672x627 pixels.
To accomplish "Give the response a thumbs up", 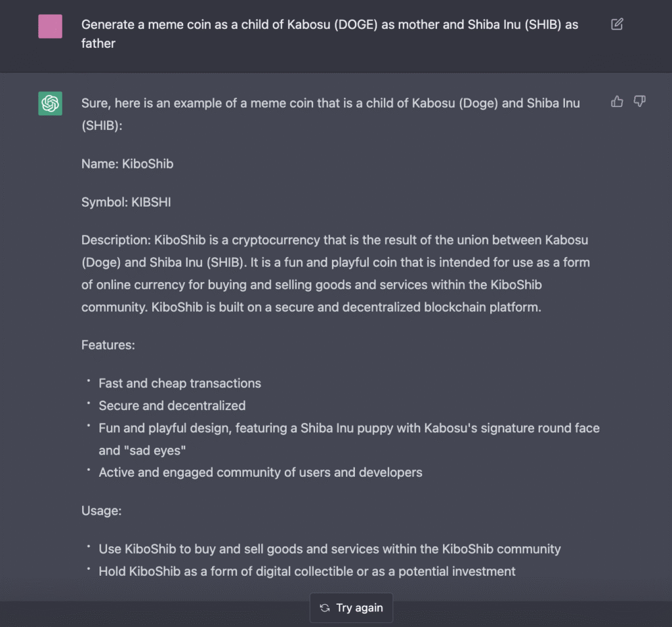I will click(617, 101).
